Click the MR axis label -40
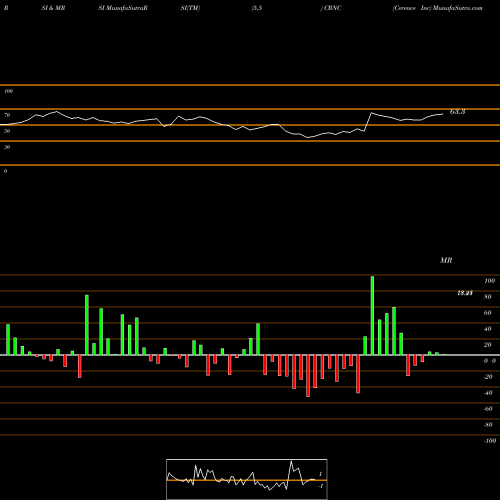 click(x=488, y=393)
